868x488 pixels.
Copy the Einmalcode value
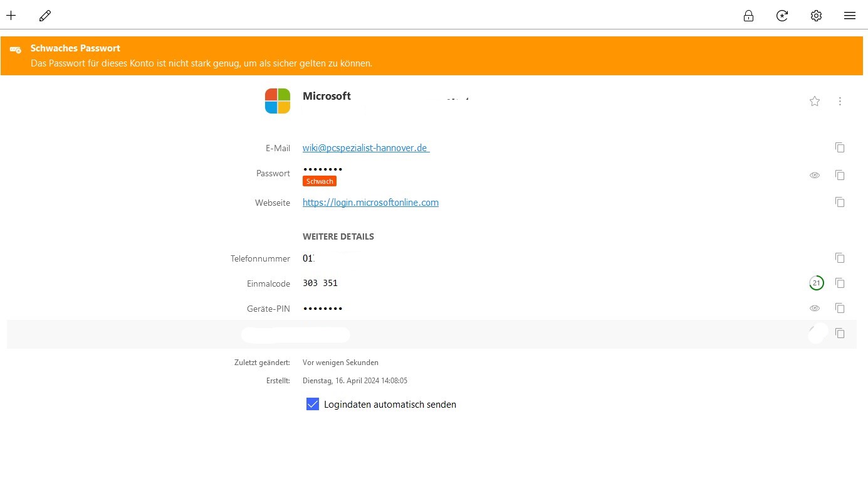(840, 283)
